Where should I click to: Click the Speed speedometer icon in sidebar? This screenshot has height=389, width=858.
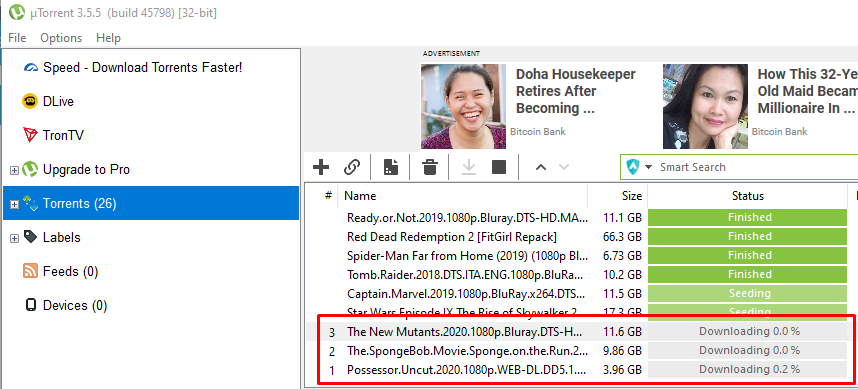click(31, 68)
